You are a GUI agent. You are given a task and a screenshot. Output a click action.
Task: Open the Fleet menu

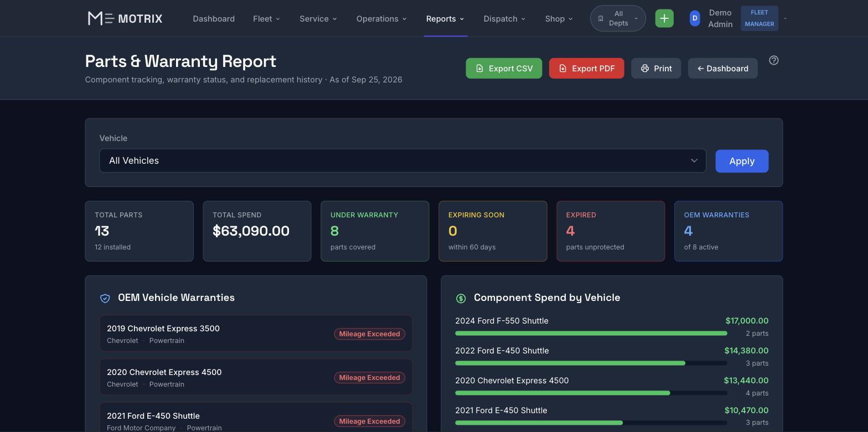pyautogui.click(x=267, y=18)
